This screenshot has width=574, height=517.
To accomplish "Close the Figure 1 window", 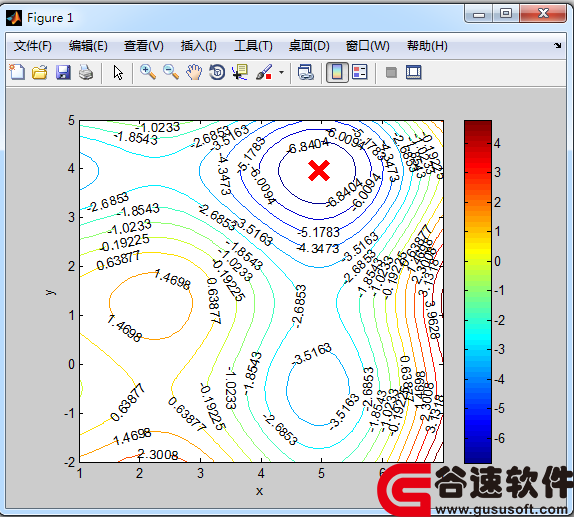I will click(x=543, y=14).
